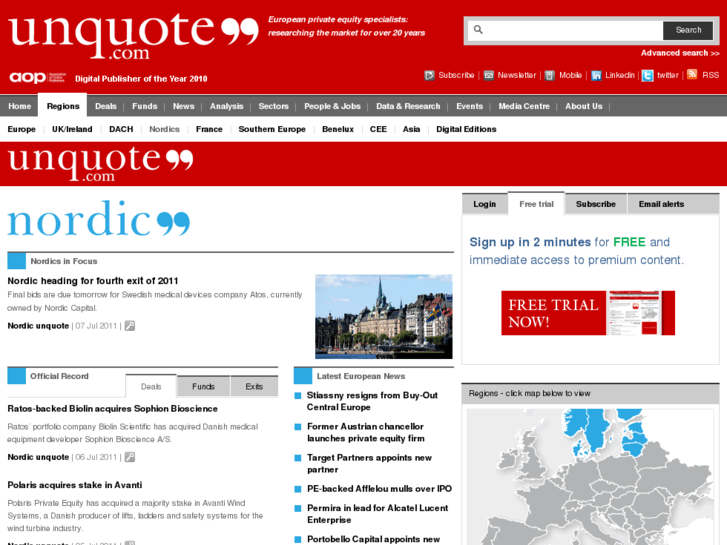Click the FREE TRIAL NOW banner
The height and width of the screenshot is (545, 727).
[588, 313]
